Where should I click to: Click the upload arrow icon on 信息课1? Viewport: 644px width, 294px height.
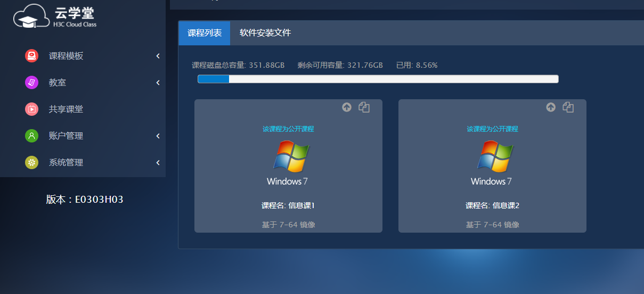click(347, 107)
